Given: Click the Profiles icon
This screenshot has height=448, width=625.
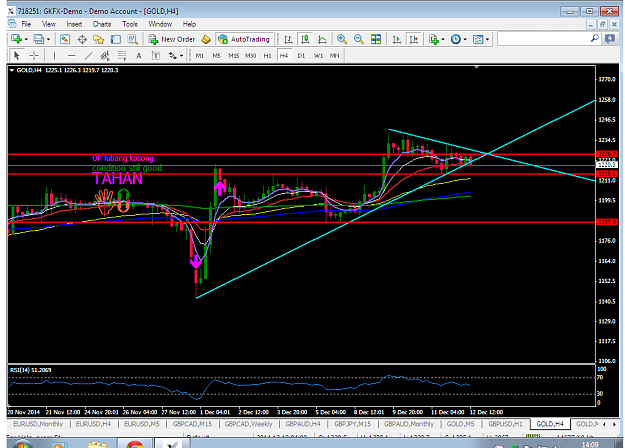Looking at the screenshot, I should click(39, 39).
